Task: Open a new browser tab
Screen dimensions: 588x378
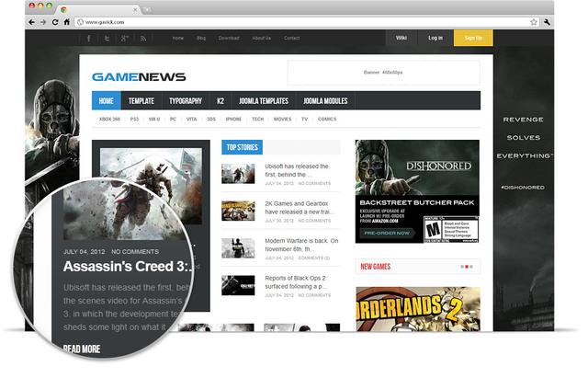Action: [x=147, y=10]
